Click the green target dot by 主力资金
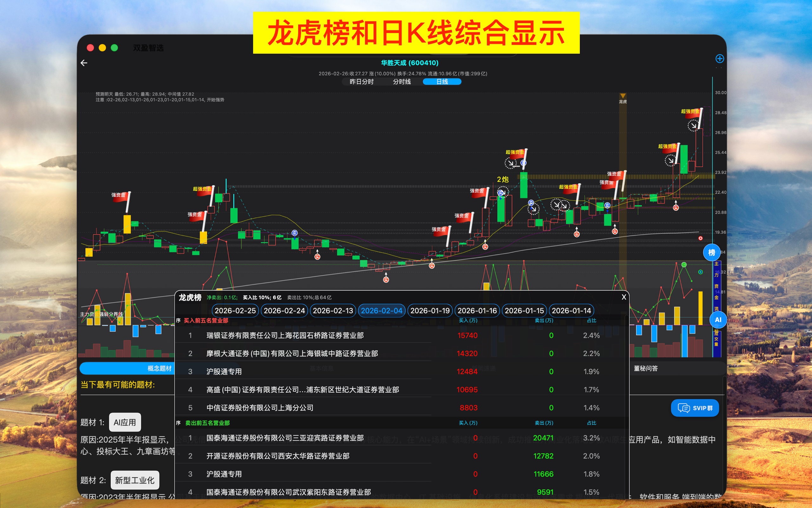Screen dimensions: 812x508 coord(700,272)
